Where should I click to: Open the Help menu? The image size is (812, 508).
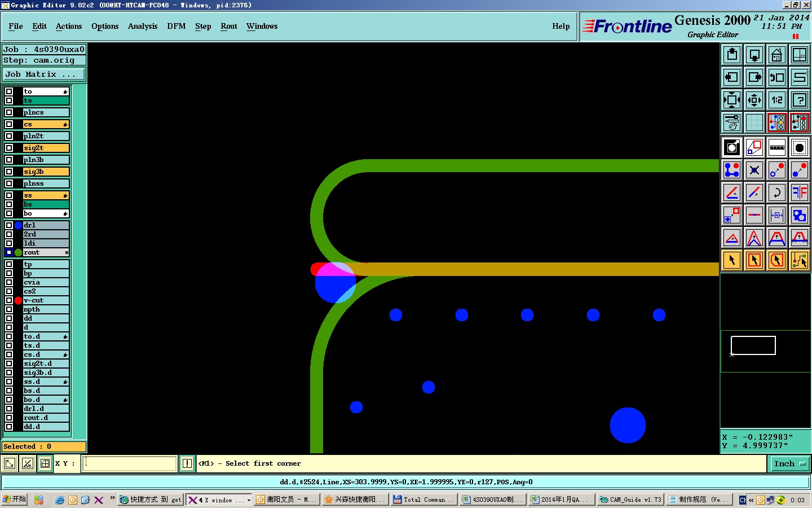(561, 26)
